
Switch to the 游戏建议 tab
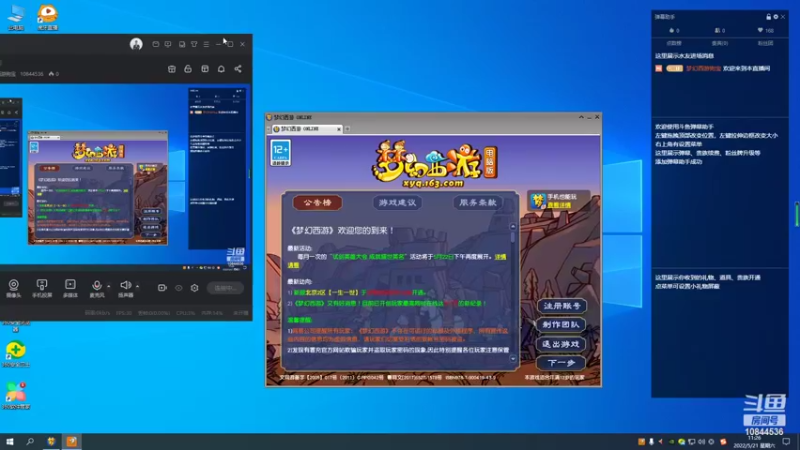tap(397, 203)
